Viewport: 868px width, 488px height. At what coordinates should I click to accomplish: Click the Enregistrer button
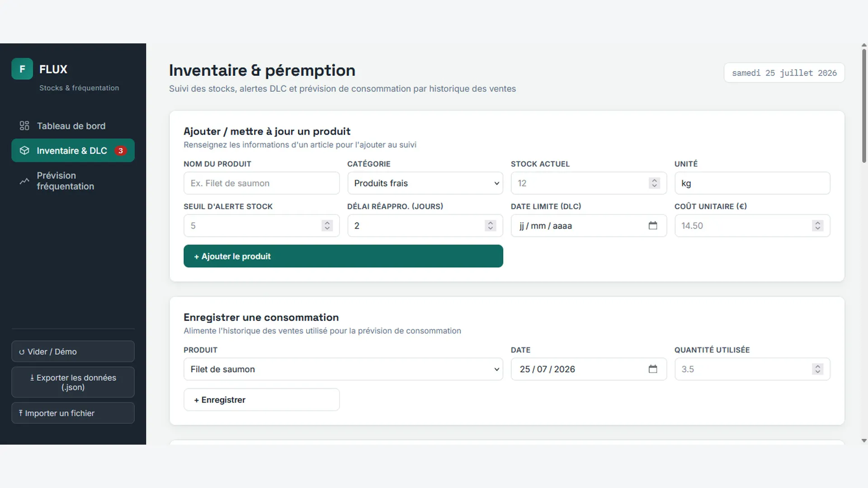[x=261, y=400]
